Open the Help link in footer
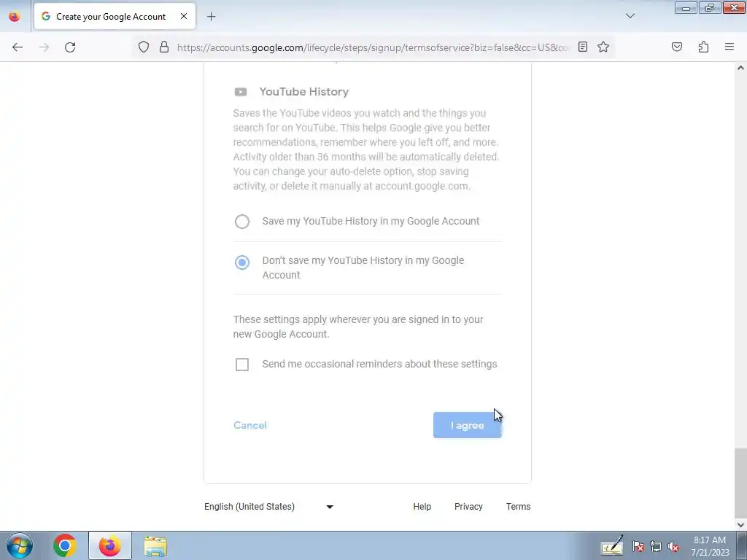Viewport: 747px width, 560px height. click(x=422, y=507)
